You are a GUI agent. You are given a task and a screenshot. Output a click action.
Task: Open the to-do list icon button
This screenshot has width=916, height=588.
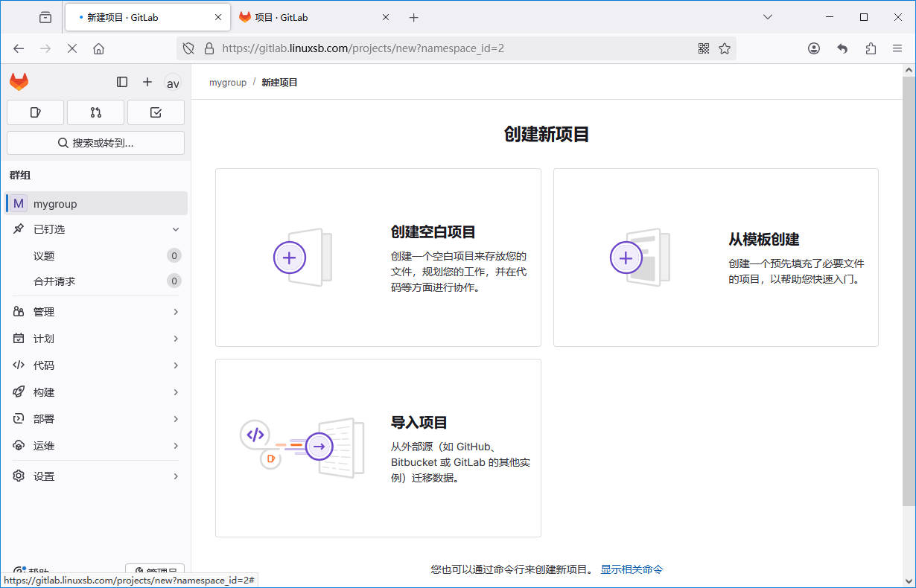[156, 112]
